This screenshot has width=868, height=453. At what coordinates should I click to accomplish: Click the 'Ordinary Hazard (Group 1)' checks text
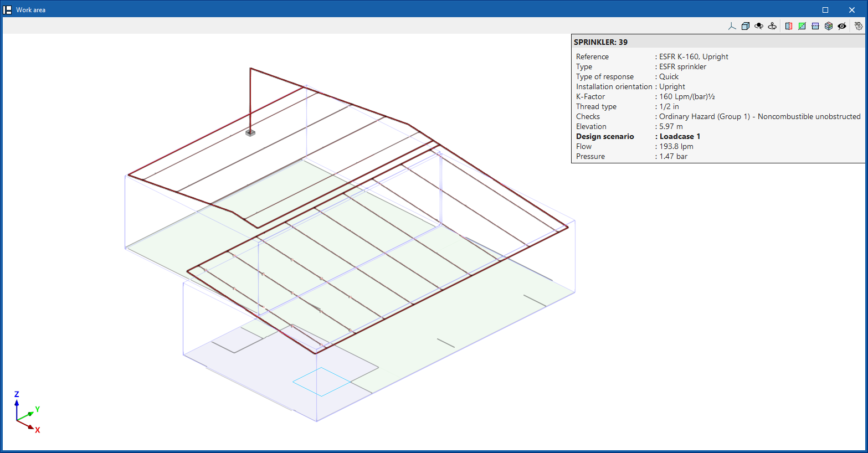tap(705, 116)
